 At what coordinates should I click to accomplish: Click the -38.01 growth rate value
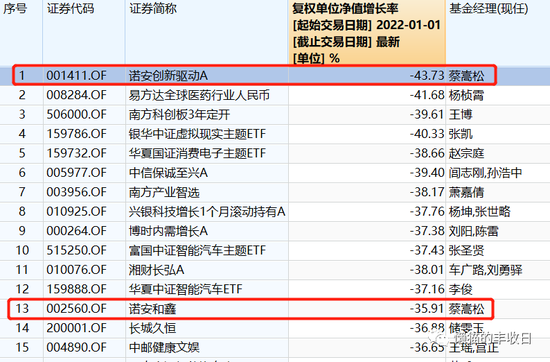427,270
